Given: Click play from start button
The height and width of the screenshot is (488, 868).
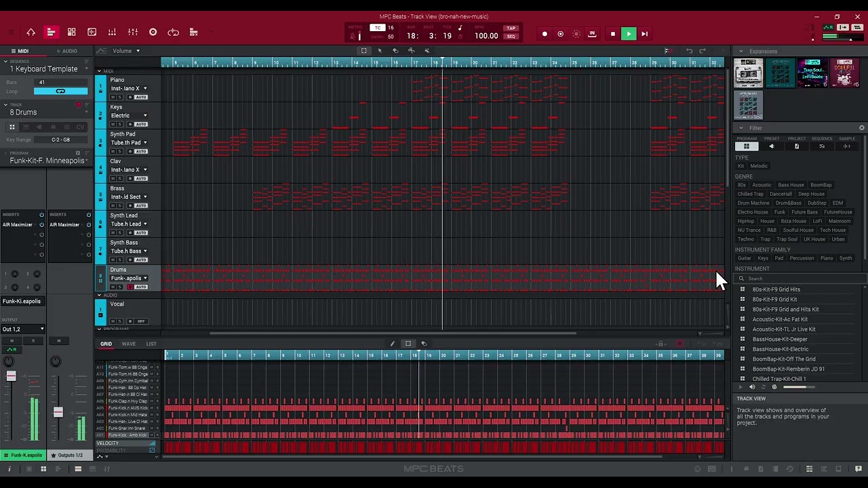Looking at the screenshot, I should click(x=644, y=34).
